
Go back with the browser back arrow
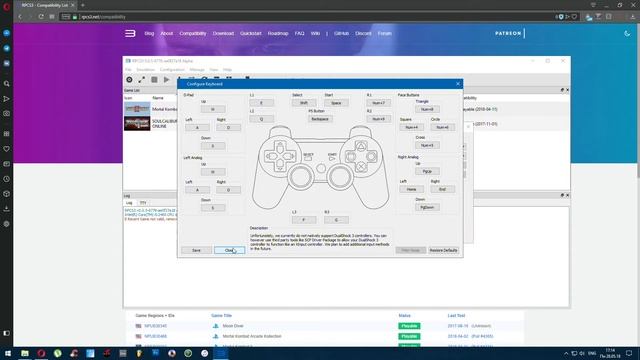(x=20, y=17)
